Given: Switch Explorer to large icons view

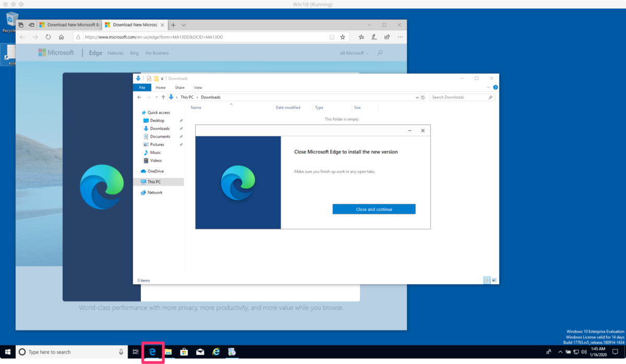Looking at the screenshot, I should (x=494, y=280).
